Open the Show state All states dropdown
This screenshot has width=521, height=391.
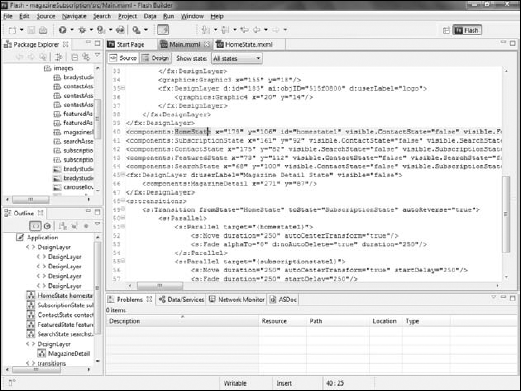coord(237,59)
